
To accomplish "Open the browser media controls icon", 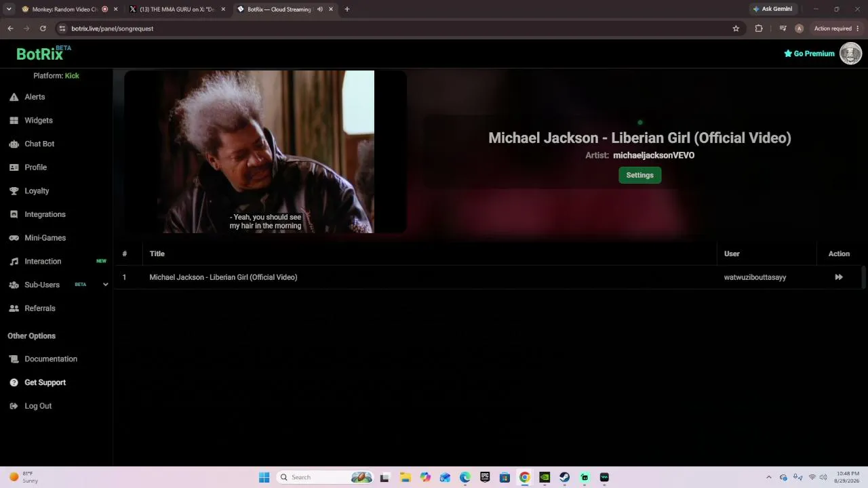I will 783,28.
